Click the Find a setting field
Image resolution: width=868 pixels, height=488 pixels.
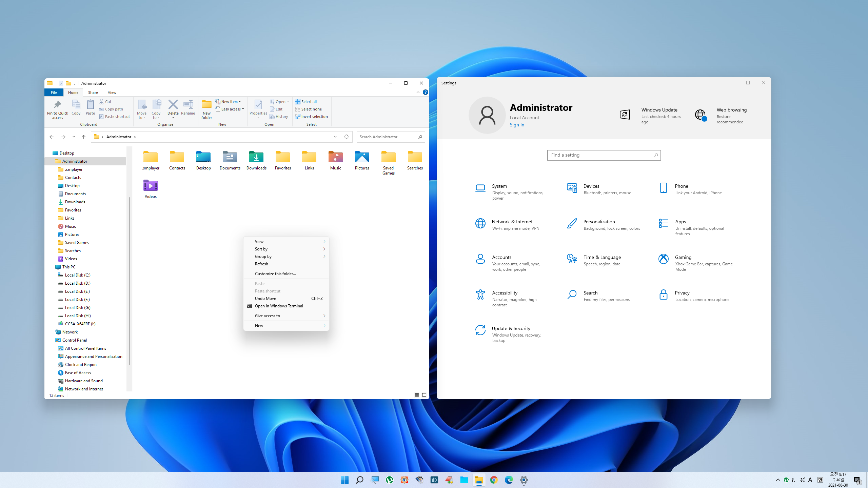coord(601,155)
